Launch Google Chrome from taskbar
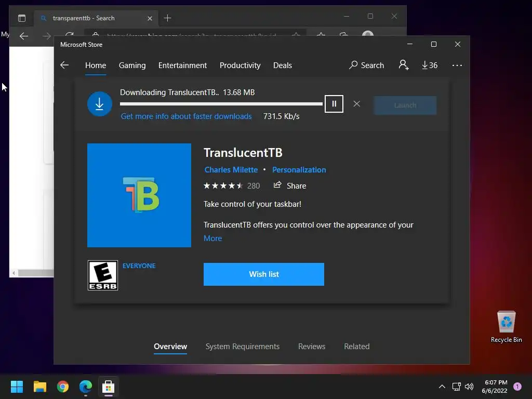Screen dimensions: 532x399 pos(63,387)
